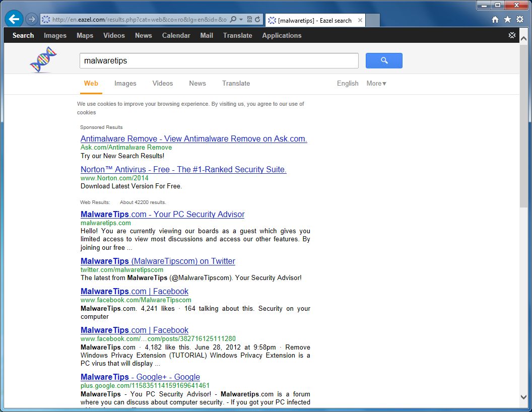Click the Home icon in browser toolbar

pyautogui.click(x=495, y=19)
